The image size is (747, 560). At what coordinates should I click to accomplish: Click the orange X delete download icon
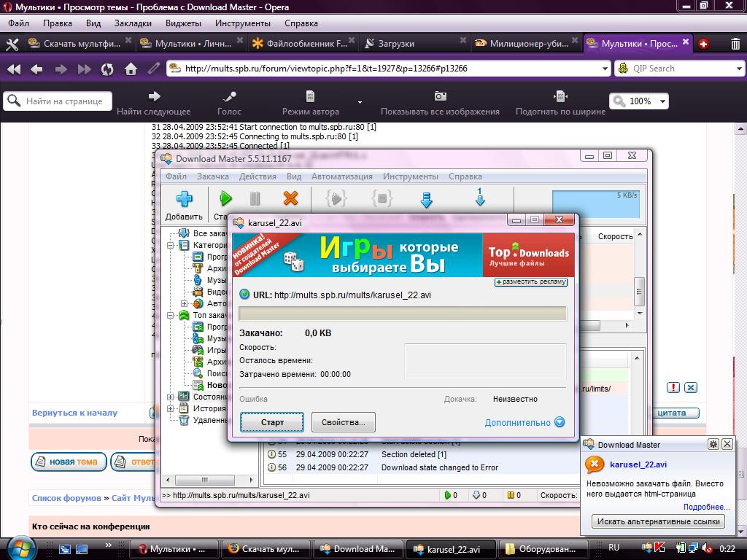pos(290,198)
